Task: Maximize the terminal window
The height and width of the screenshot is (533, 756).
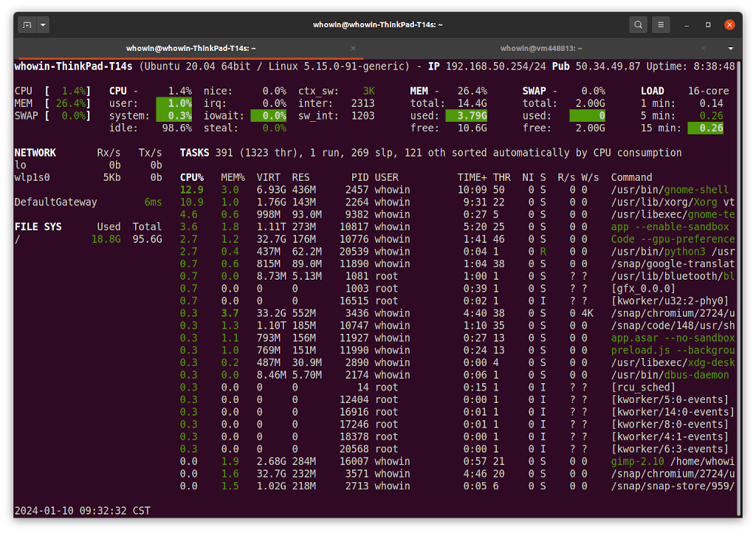Action: pos(708,24)
